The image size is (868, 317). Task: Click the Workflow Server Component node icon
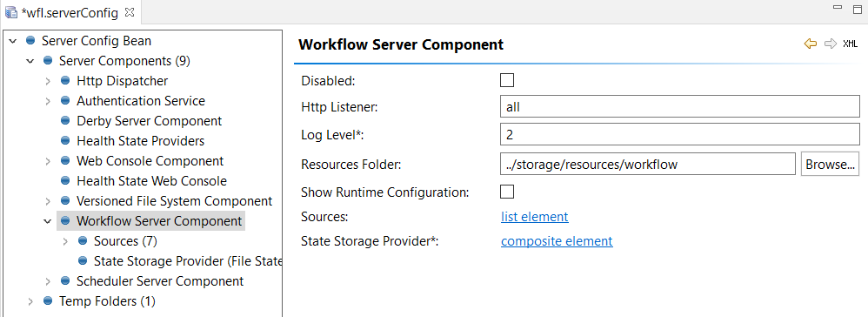pos(65,221)
